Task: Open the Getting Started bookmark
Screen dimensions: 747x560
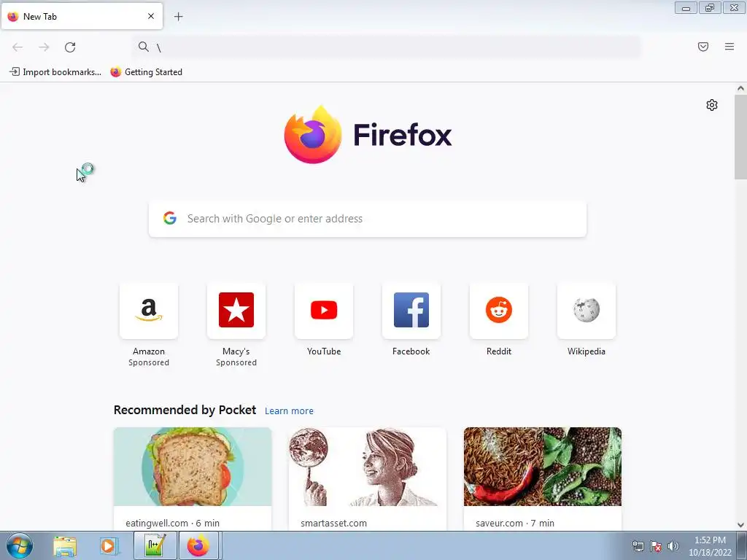Action: [146, 72]
